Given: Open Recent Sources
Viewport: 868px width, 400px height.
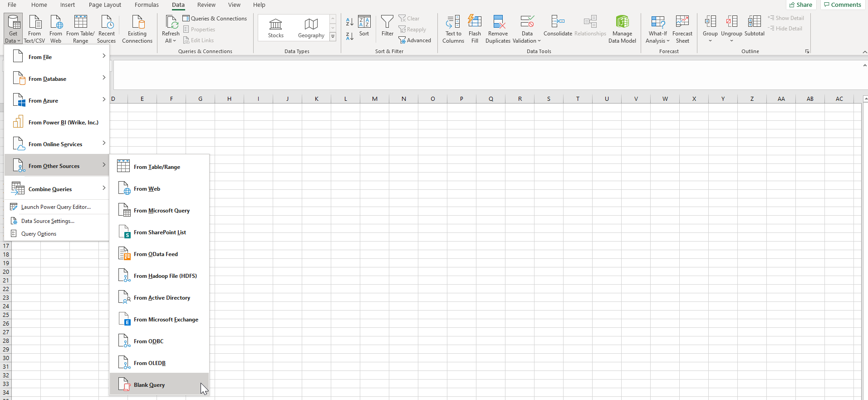Looking at the screenshot, I should coord(107,29).
